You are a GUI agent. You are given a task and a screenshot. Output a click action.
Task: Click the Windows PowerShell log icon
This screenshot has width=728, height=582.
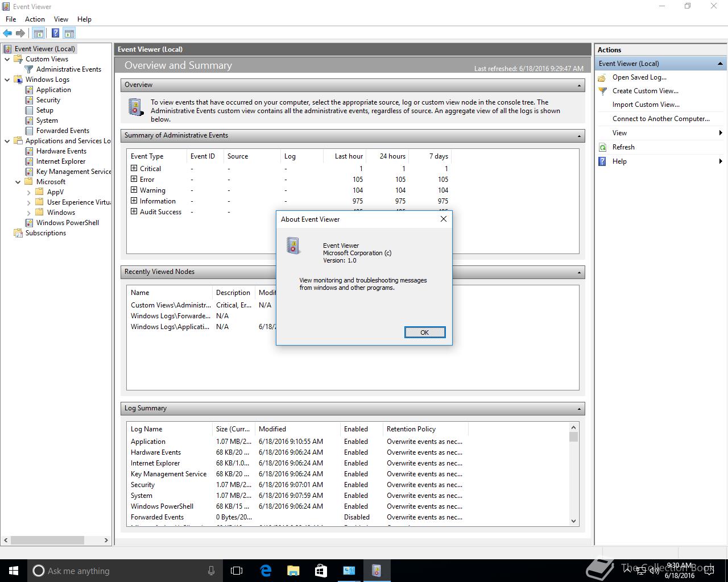(29, 223)
